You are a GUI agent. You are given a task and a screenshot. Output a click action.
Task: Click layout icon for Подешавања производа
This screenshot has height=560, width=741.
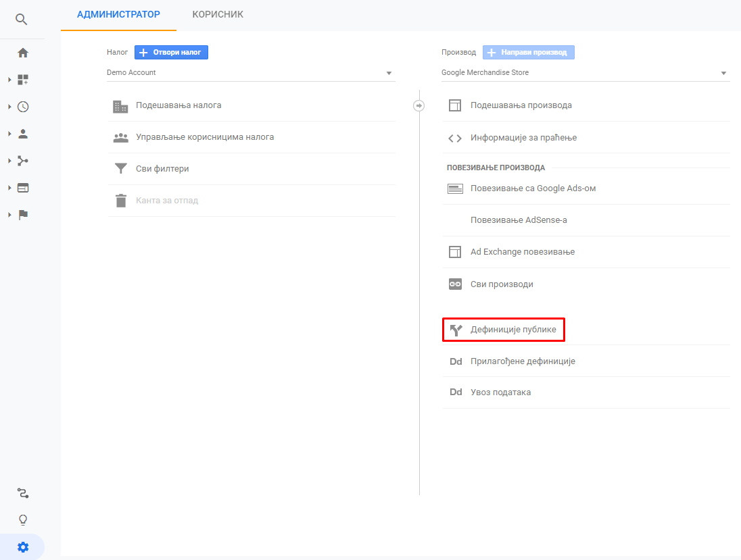click(x=454, y=105)
